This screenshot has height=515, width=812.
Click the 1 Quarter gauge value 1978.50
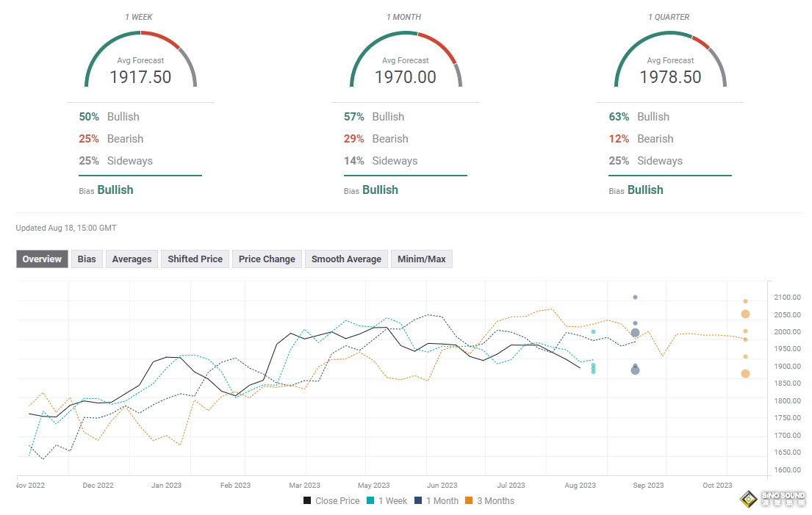(x=670, y=77)
